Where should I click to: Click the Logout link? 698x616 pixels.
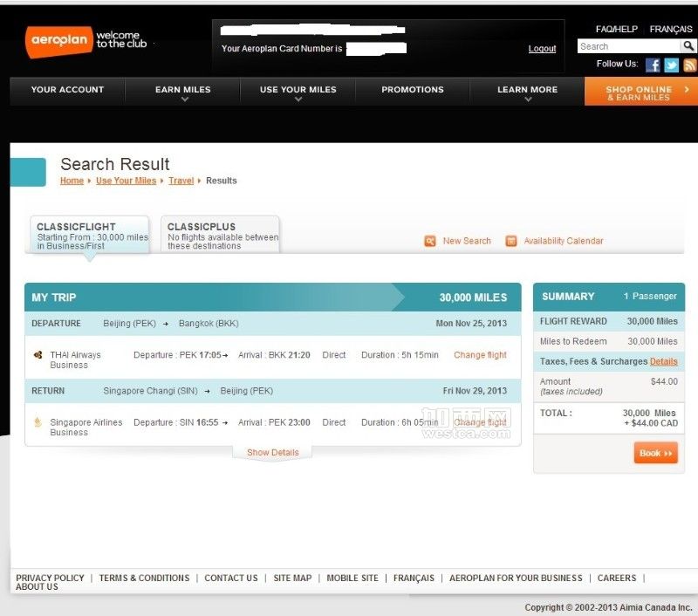click(542, 49)
